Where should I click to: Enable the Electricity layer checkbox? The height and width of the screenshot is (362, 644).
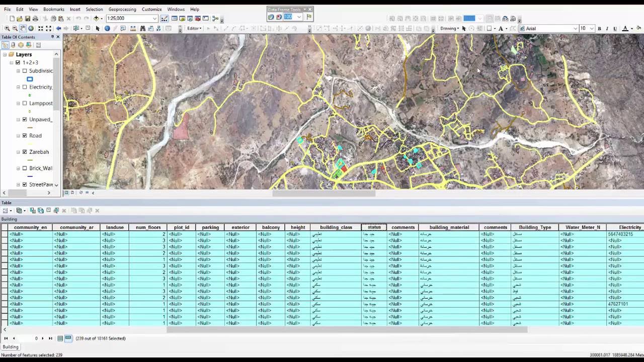25,87
